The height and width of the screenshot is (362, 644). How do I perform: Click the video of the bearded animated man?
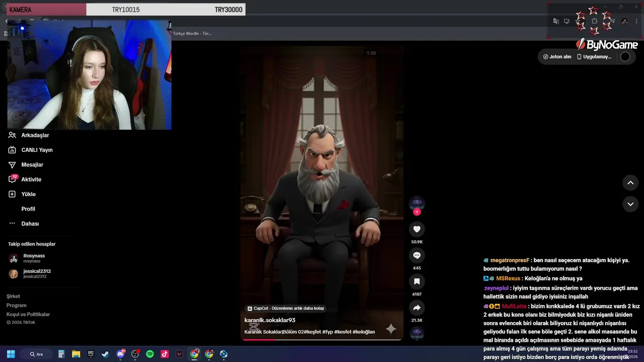click(x=322, y=193)
